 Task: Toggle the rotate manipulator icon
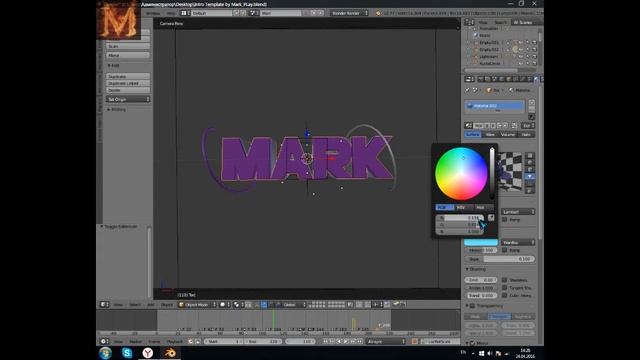click(x=271, y=304)
